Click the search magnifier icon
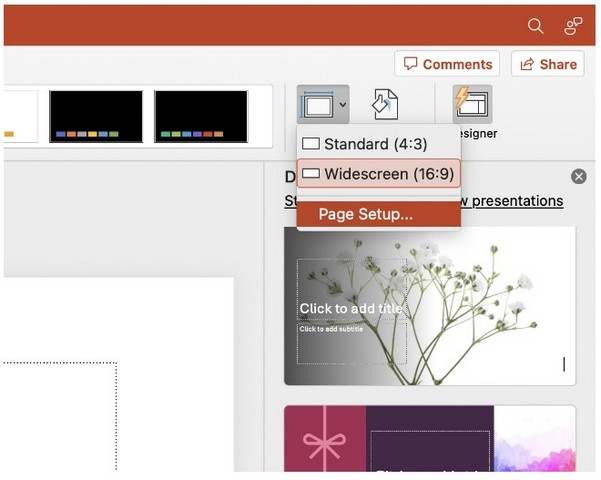601x480 pixels. click(536, 26)
